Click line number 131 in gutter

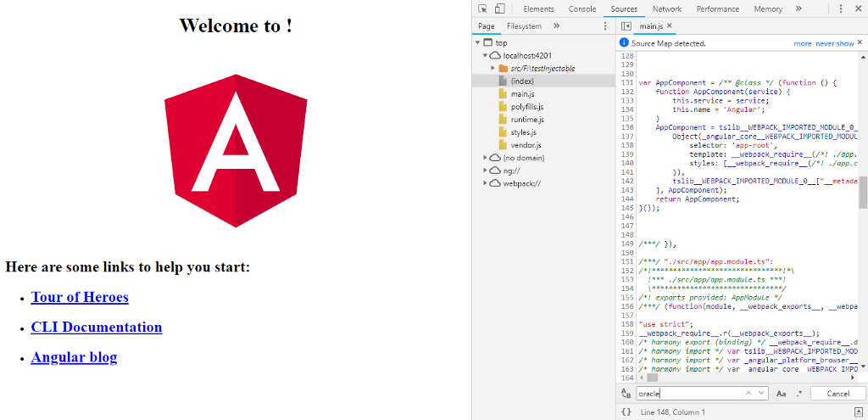[626, 82]
